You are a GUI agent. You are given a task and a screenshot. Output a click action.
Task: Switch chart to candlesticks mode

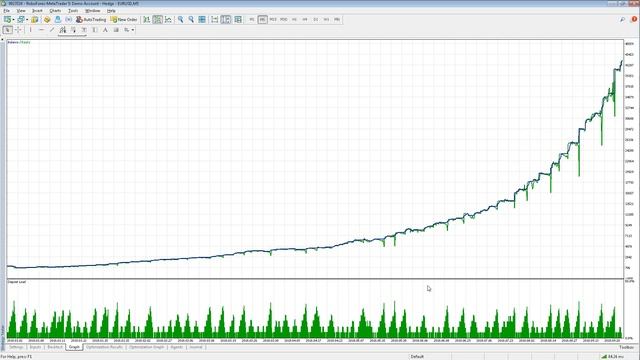[x=157, y=19]
